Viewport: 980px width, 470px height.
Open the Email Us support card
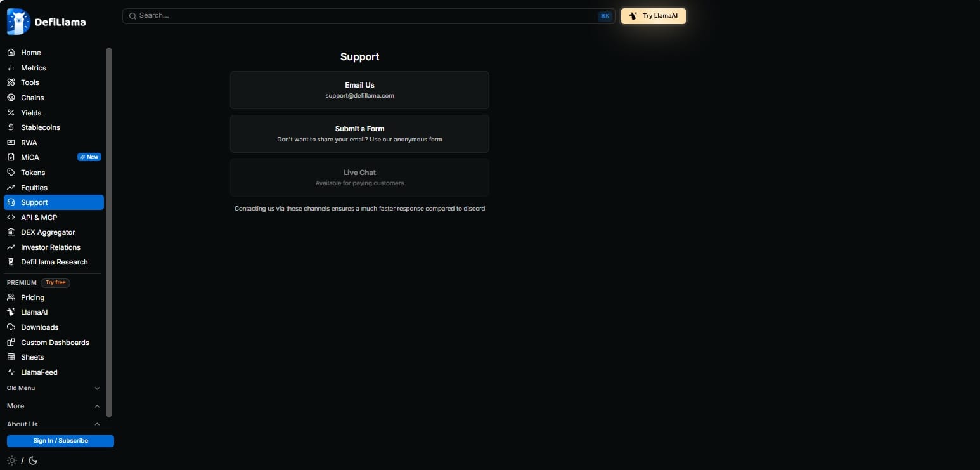(x=359, y=90)
